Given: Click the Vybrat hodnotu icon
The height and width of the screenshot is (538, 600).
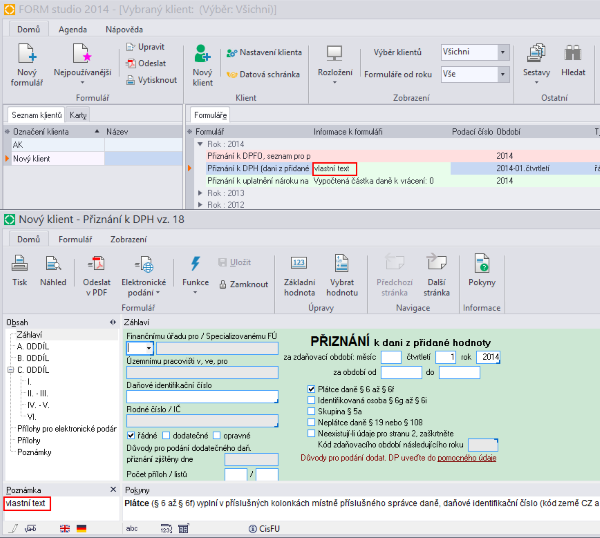Looking at the screenshot, I should (x=342, y=263).
